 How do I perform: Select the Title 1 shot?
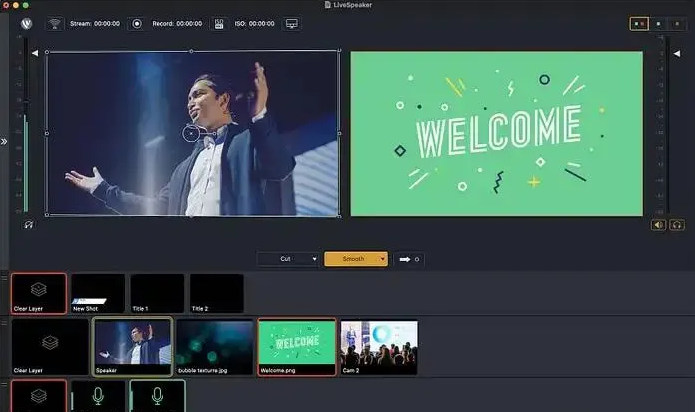tap(157, 293)
